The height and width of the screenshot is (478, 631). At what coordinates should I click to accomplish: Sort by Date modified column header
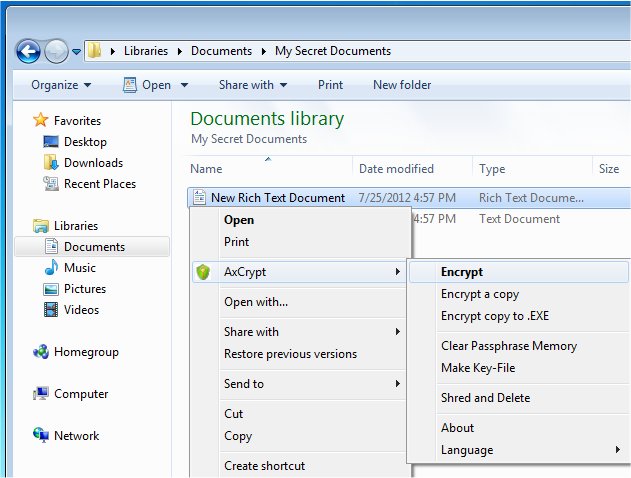coord(396,169)
